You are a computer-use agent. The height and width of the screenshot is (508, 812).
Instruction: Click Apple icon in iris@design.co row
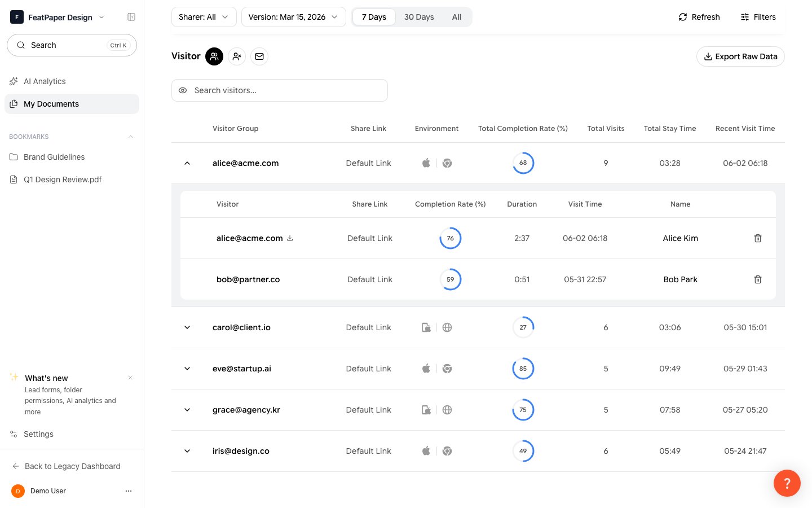(426, 451)
